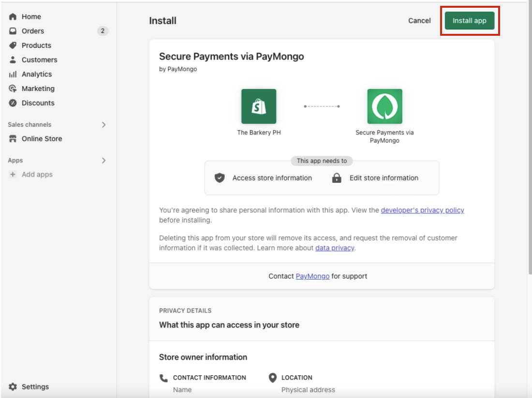Viewport: 532px width, 398px height.
Task: Expand the Sales channels chevron
Action: [104, 125]
